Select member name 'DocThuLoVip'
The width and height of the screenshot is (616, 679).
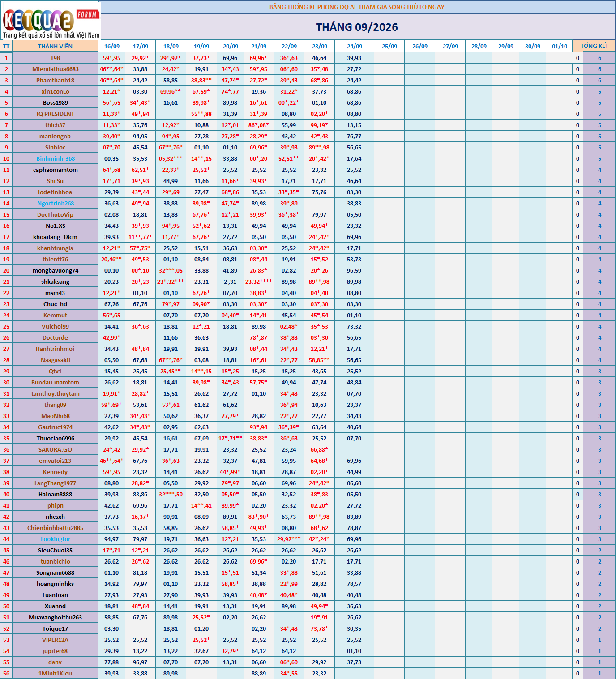coord(55,214)
